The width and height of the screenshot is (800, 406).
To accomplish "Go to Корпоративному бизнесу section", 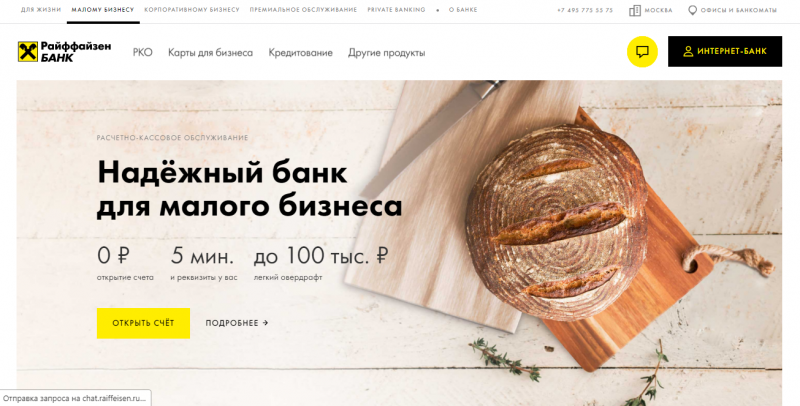I will point(192,10).
